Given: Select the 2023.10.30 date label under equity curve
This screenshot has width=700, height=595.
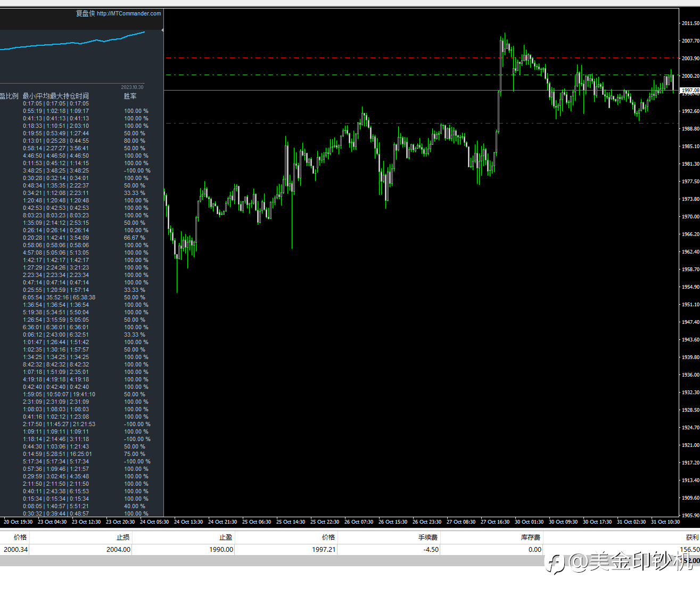Looking at the screenshot, I should pyautogui.click(x=132, y=87).
